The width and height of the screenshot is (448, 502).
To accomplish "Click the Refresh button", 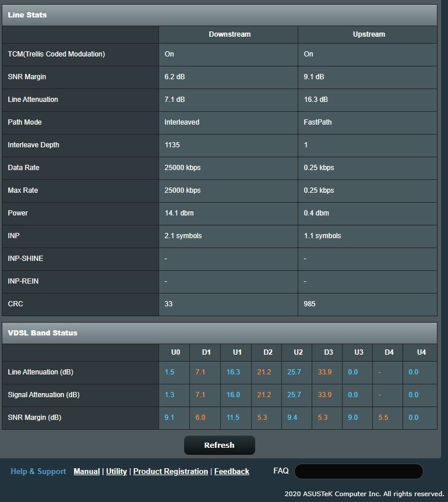I will [x=219, y=446].
